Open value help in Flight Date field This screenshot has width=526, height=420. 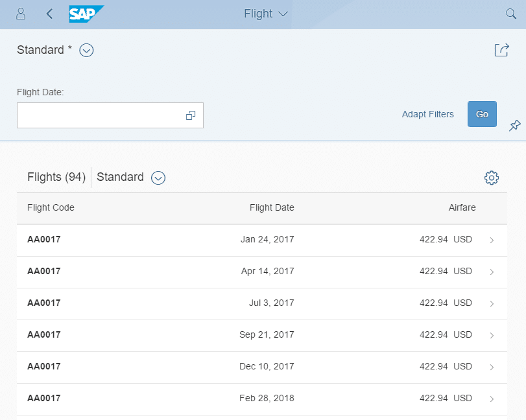click(191, 115)
